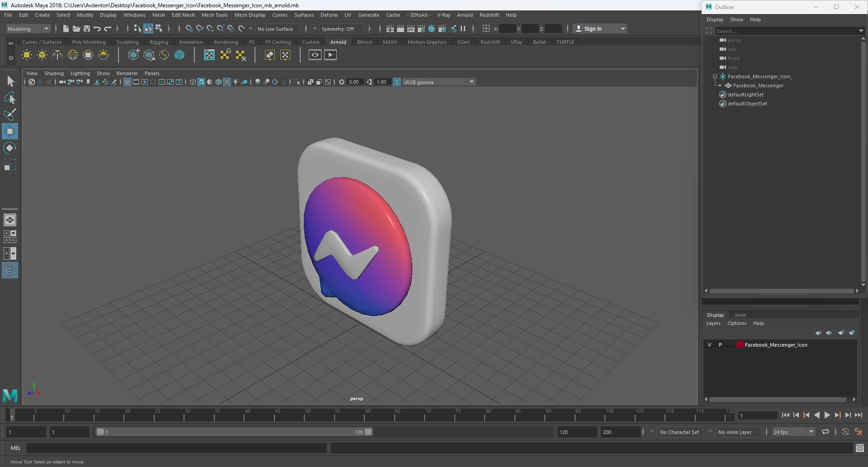Toggle viewport grid display icon

click(127, 82)
